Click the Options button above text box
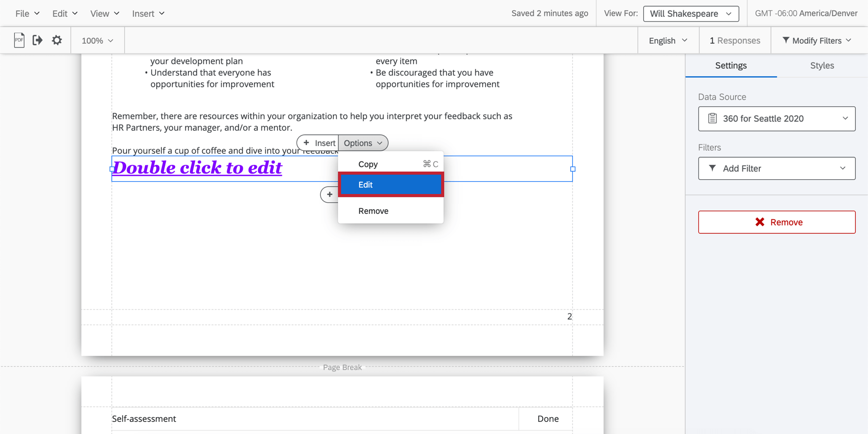This screenshot has height=434, width=868. click(363, 143)
